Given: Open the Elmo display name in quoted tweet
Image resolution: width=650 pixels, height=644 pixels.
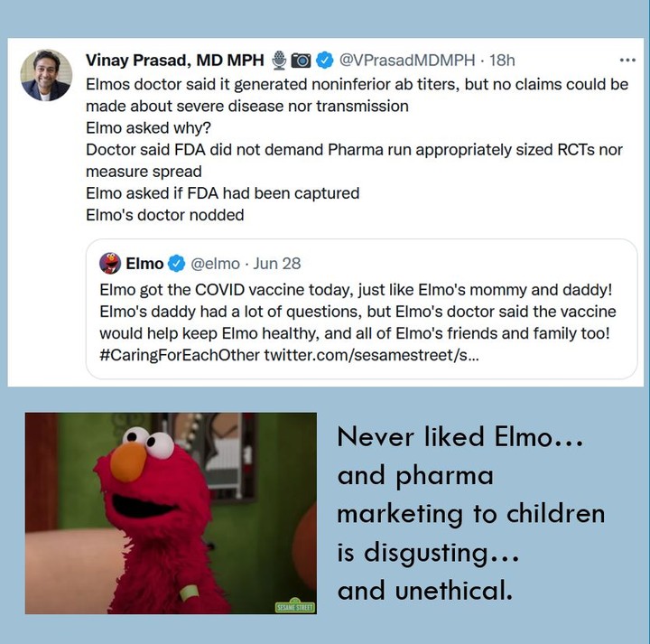Looking at the screenshot, I should (x=144, y=264).
